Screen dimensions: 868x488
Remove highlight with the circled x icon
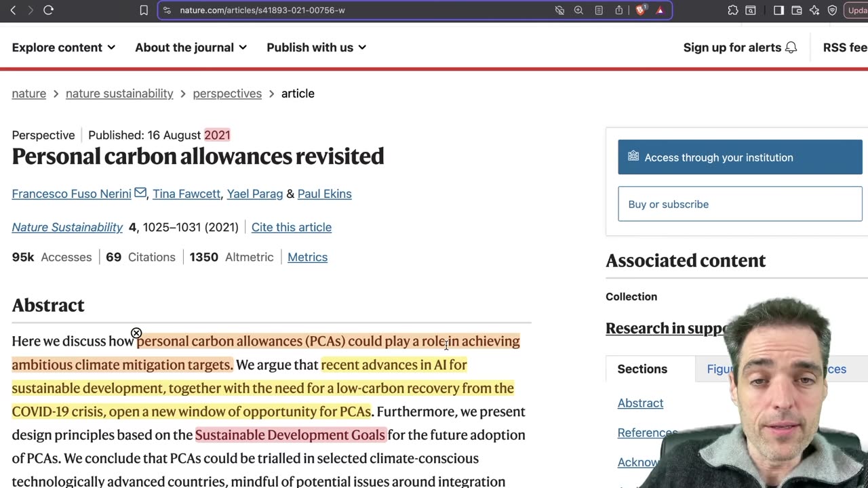click(136, 333)
